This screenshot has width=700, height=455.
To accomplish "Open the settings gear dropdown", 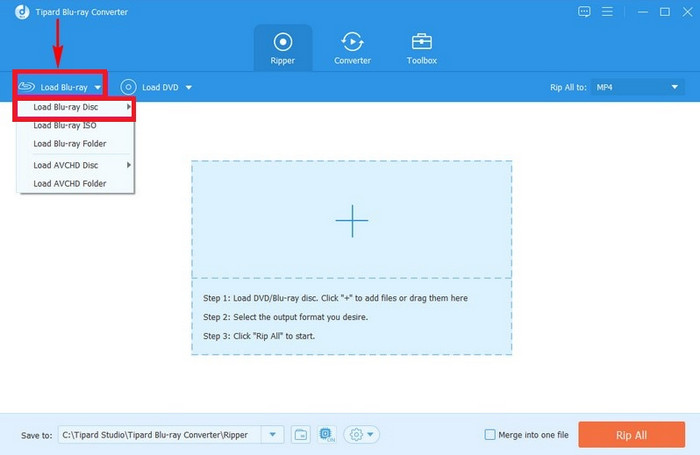I will point(362,434).
